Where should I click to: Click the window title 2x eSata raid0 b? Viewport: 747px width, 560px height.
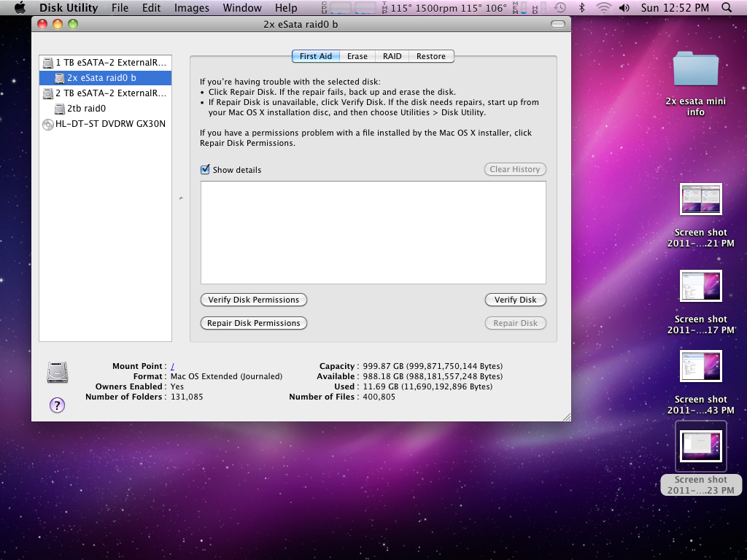tap(301, 24)
